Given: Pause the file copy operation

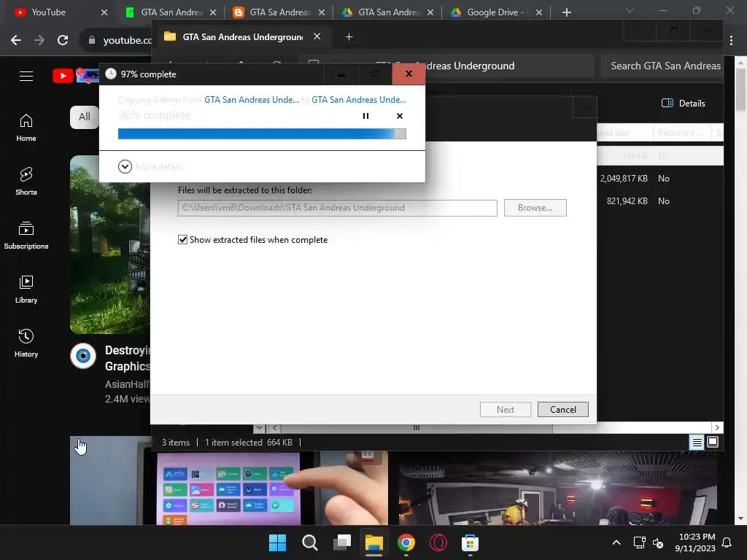Looking at the screenshot, I should click(365, 116).
